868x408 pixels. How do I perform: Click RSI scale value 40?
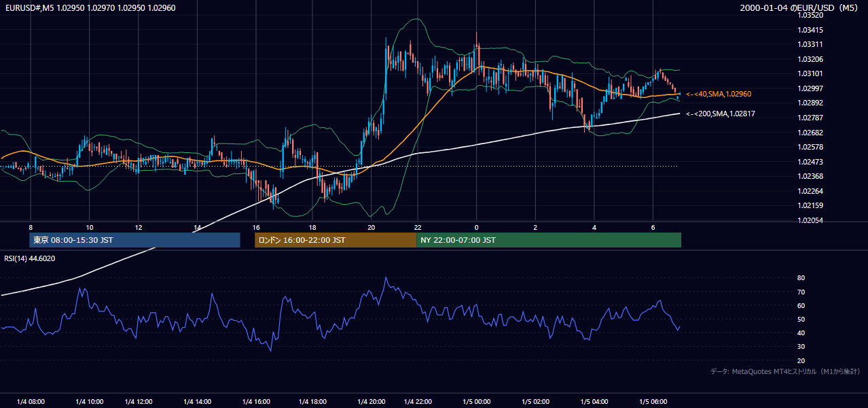click(x=801, y=333)
